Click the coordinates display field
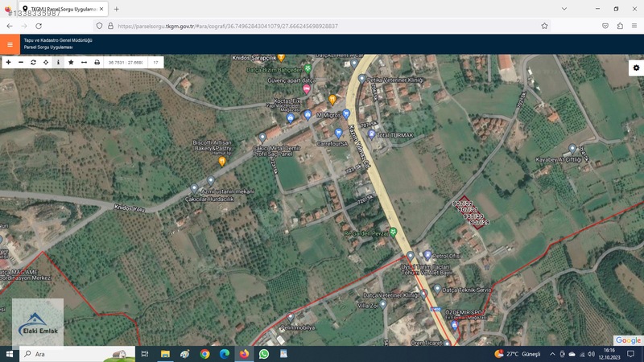This screenshot has height=362, width=644. (x=126, y=63)
